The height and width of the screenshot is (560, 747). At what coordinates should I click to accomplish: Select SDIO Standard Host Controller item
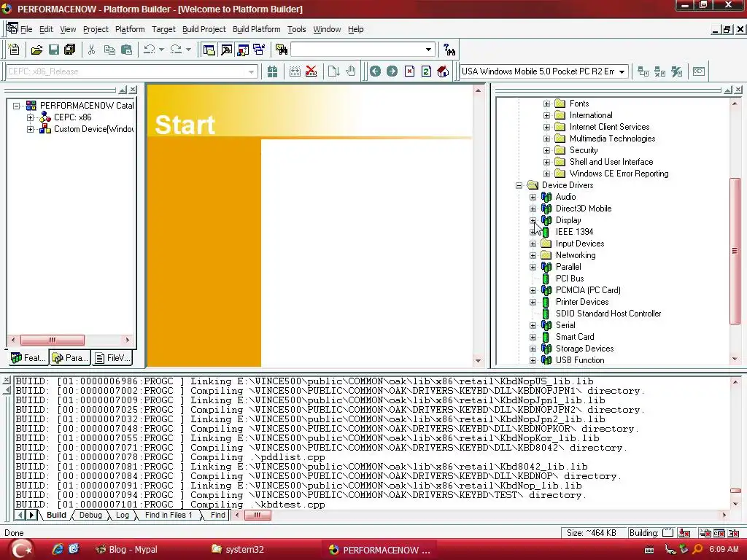point(608,314)
